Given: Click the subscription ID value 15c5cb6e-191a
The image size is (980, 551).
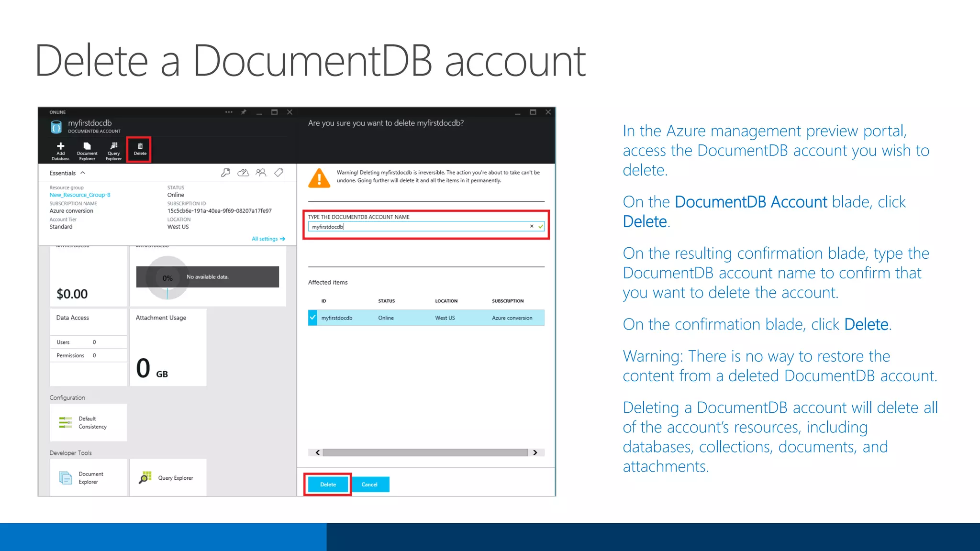Looking at the screenshot, I should (x=220, y=210).
